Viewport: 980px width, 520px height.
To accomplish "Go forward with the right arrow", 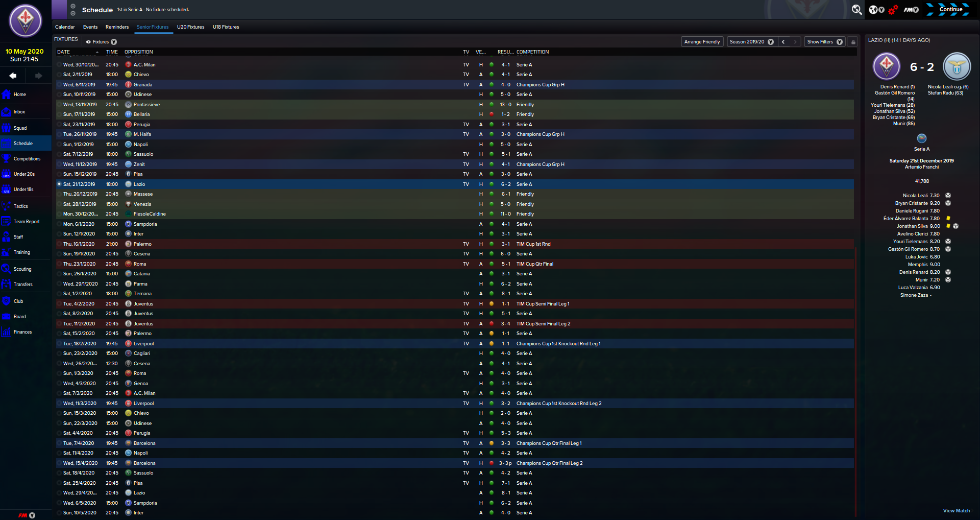I will (38, 76).
